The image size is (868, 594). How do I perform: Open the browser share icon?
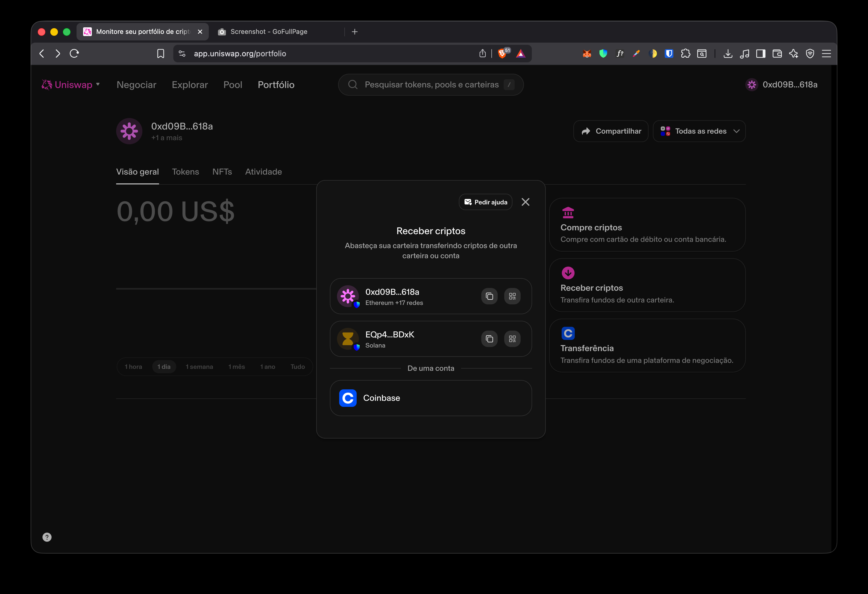click(x=483, y=53)
